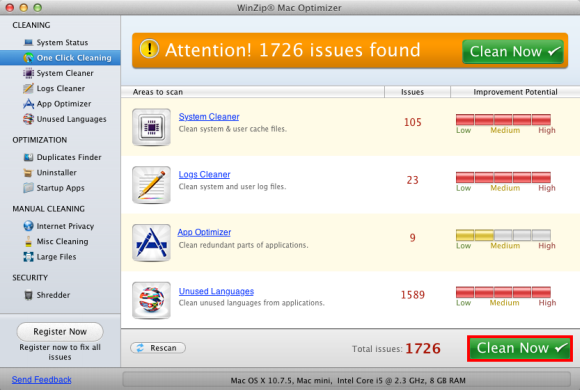The image size is (580, 390).
Task: Click the One Click Cleaning sidebar icon
Action: click(28, 58)
